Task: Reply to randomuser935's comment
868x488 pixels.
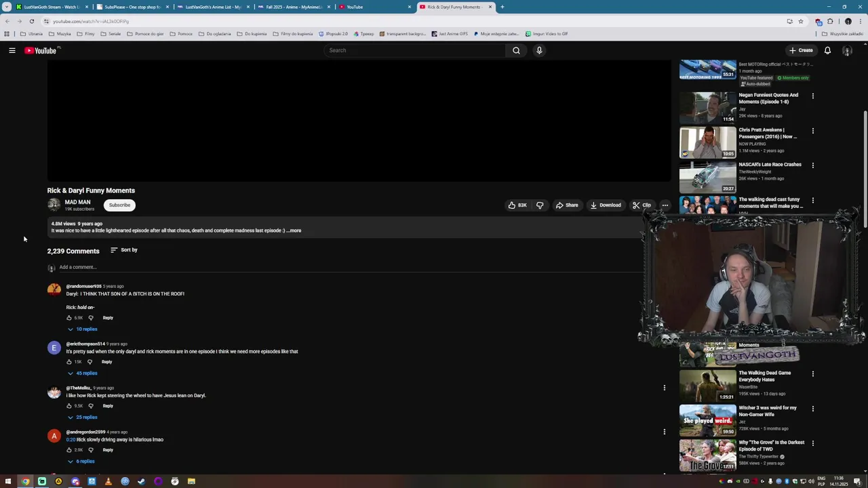Action: (108, 318)
